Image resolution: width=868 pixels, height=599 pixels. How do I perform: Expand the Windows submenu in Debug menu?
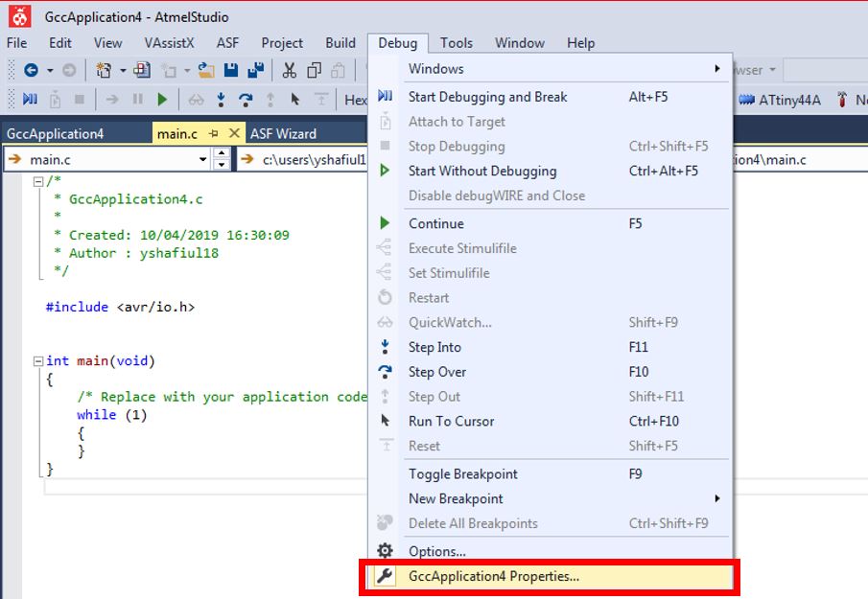[x=717, y=69]
